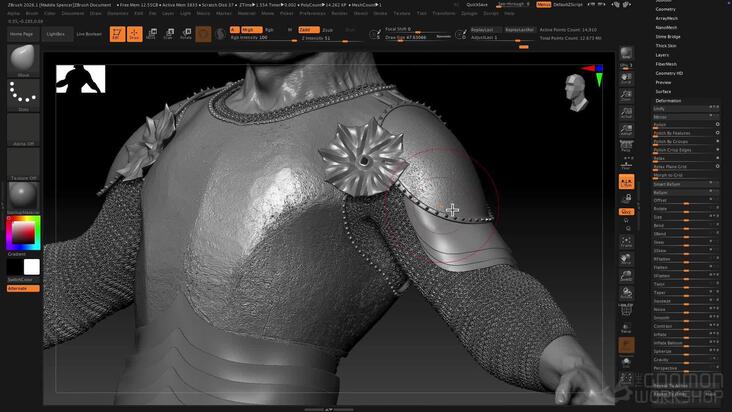Image resolution: width=732 pixels, height=412 pixels.
Task: Enable Zsub sculpt mode
Action: [x=328, y=30]
